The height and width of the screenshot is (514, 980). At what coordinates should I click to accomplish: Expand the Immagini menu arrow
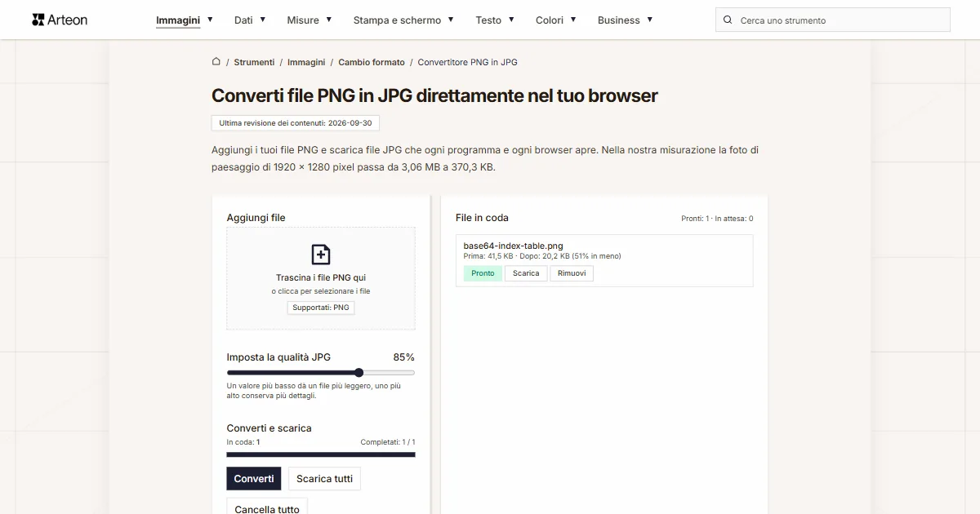[x=210, y=20]
